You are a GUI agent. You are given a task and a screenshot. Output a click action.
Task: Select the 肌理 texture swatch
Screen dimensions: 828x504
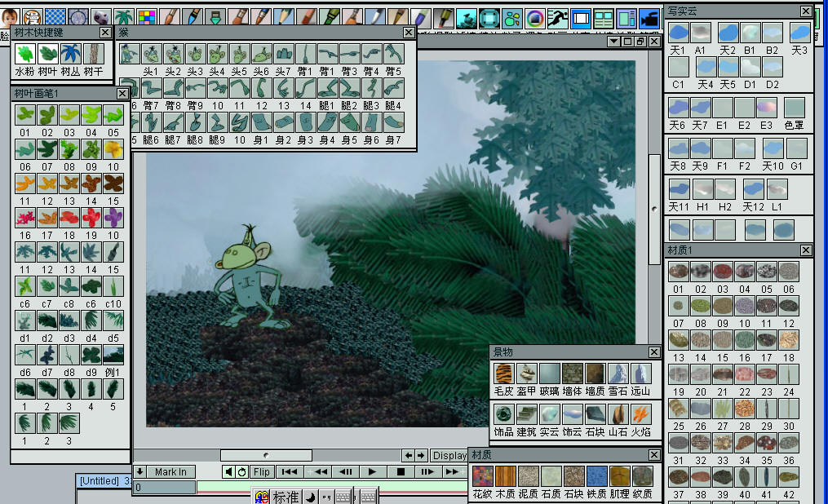(620, 476)
